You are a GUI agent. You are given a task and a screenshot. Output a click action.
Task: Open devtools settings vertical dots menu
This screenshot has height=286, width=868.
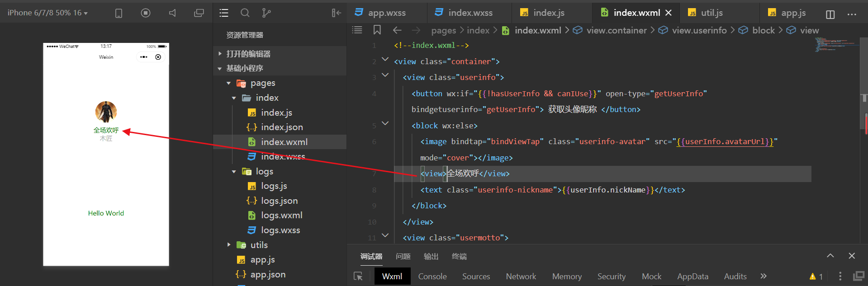coord(840,276)
